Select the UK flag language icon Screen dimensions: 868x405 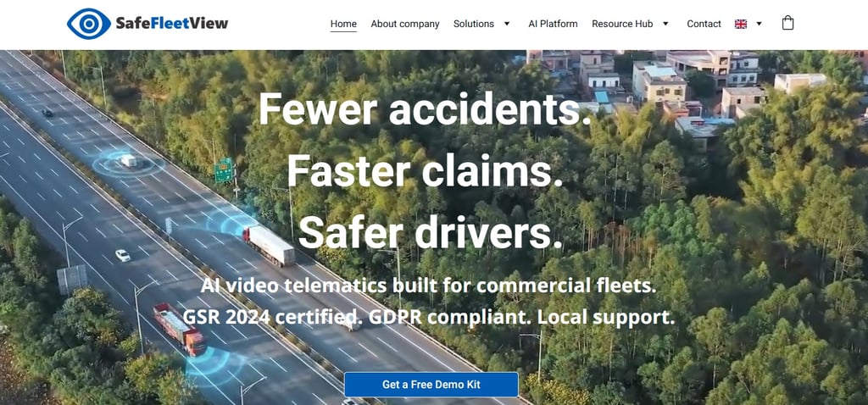(741, 24)
